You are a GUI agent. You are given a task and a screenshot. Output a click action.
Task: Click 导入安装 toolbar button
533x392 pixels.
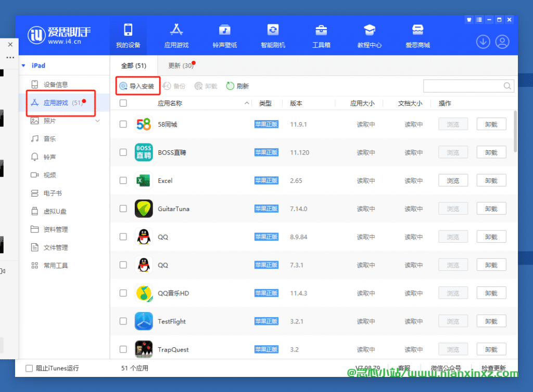pos(137,86)
